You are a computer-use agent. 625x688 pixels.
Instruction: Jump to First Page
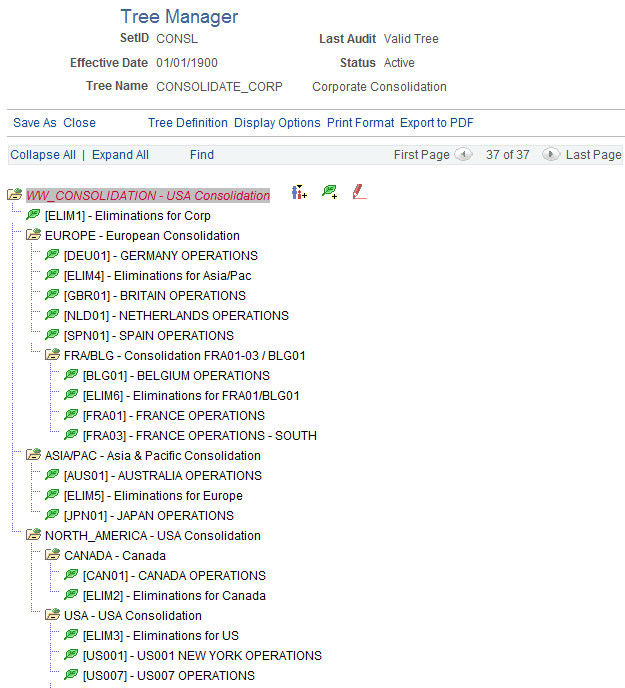click(x=422, y=155)
